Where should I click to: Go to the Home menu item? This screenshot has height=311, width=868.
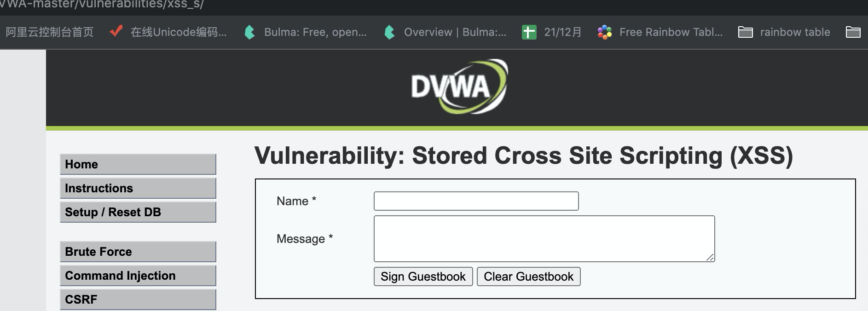pyautogui.click(x=138, y=164)
